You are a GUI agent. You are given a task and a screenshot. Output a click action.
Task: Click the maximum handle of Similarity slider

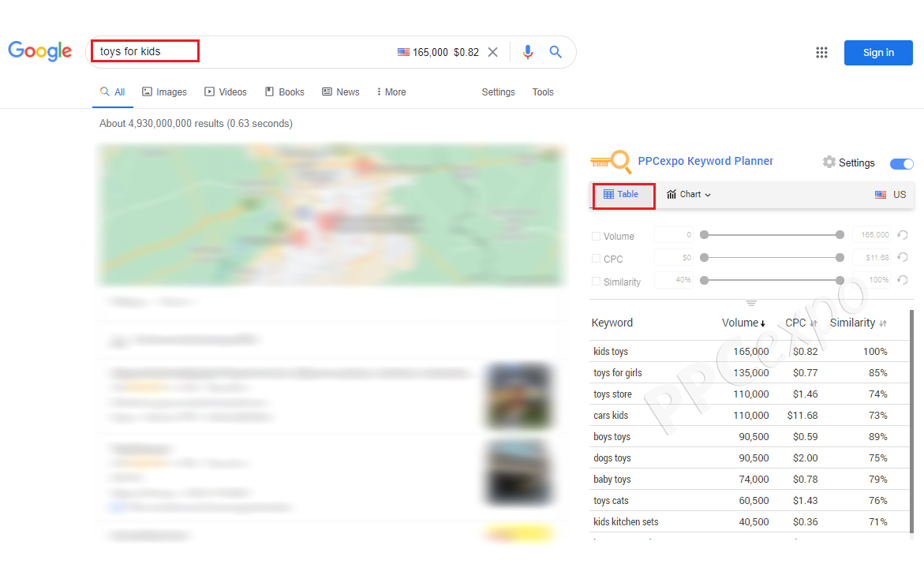840,280
